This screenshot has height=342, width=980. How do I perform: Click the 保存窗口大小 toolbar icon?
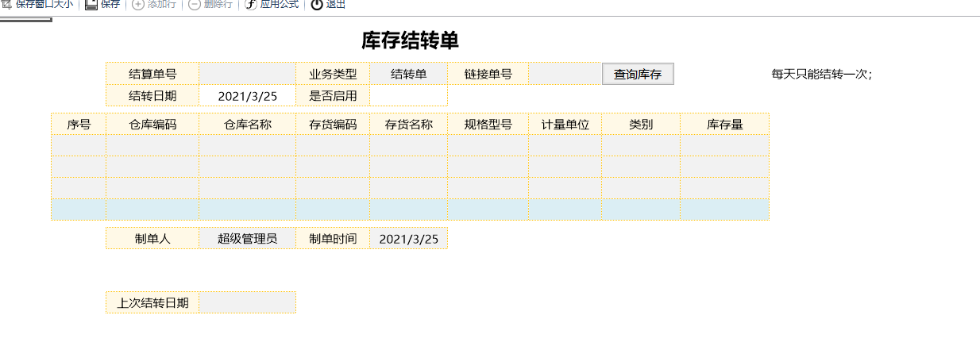tap(7, 4)
